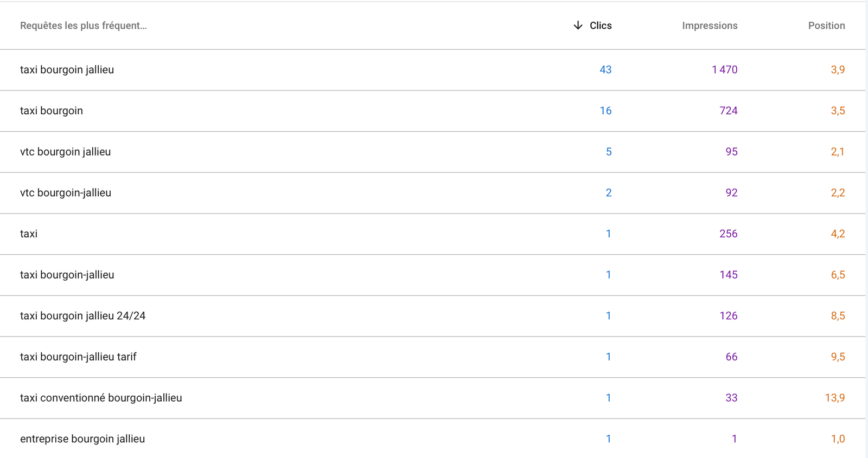Click the 256 impressions value for taxi
868x458 pixels.
(x=728, y=234)
